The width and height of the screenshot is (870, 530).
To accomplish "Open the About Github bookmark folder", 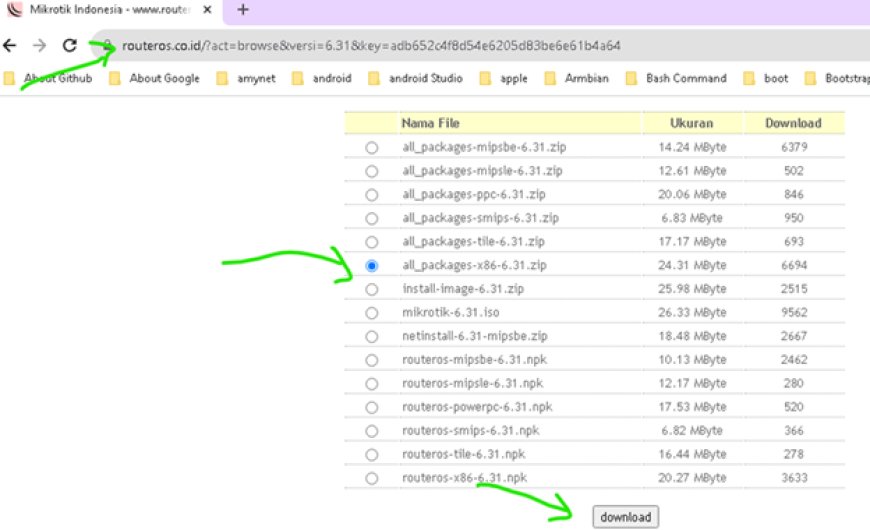I will click(x=48, y=78).
